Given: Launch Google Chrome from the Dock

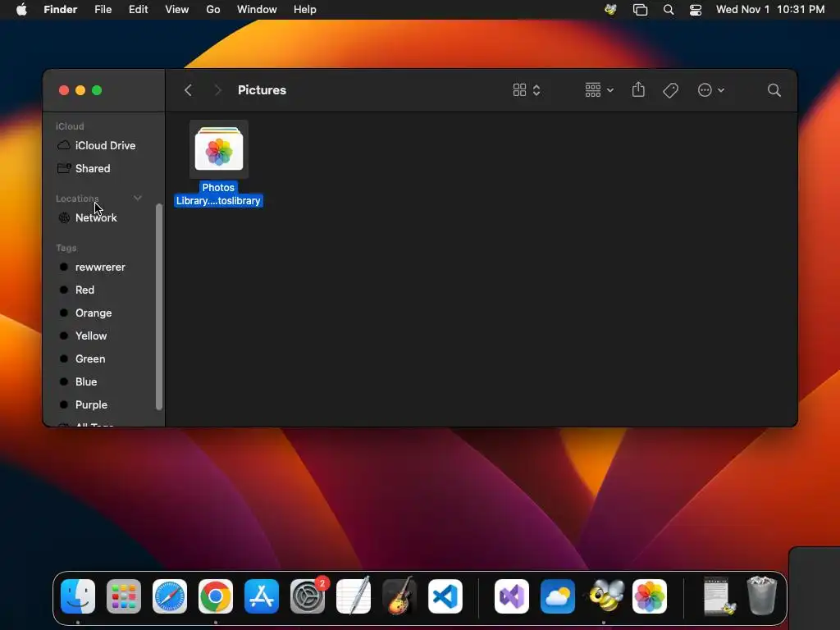Looking at the screenshot, I should click(x=216, y=596).
